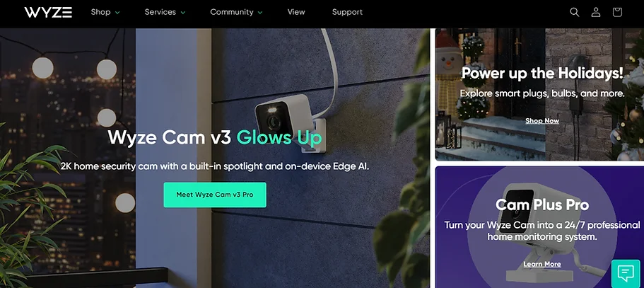Click the Wyze Cam v3 Glows Up headline
Viewport: 644px width, 288px height.
coord(215,138)
